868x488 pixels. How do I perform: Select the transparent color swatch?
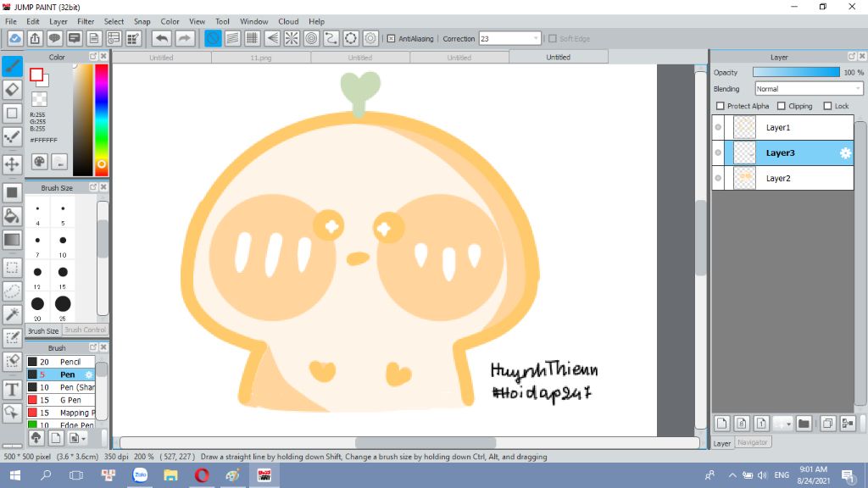(x=39, y=100)
